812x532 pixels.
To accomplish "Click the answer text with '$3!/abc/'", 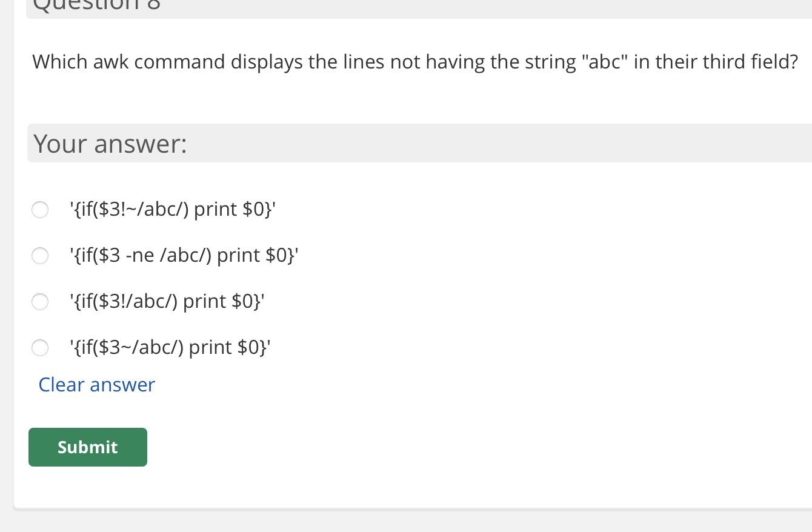I will (166, 301).
